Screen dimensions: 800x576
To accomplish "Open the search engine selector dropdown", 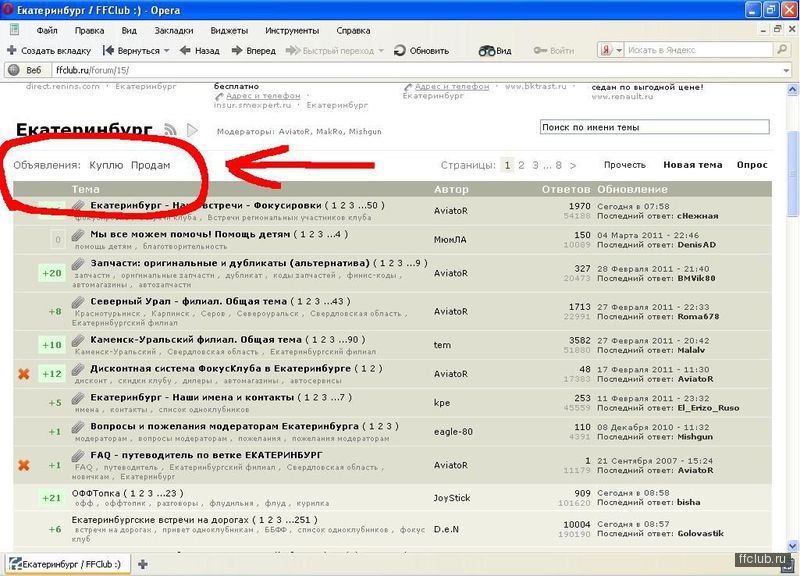I will point(619,50).
